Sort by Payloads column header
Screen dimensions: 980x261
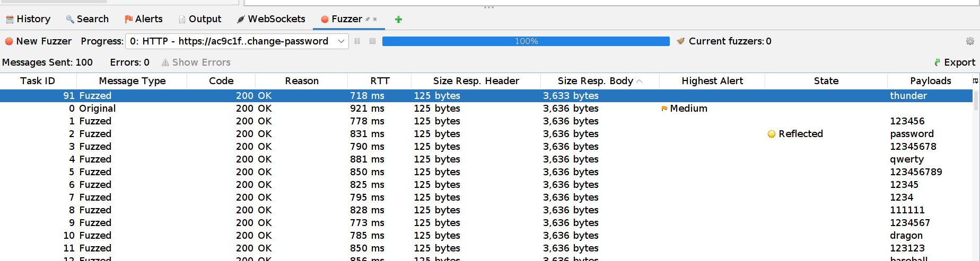click(930, 81)
